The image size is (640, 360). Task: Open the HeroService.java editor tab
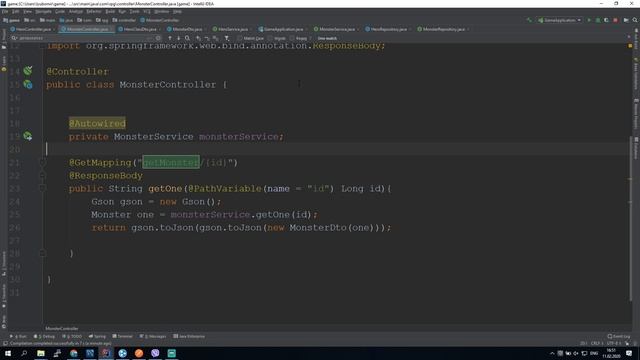pyautogui.click(x=233, y=29)
